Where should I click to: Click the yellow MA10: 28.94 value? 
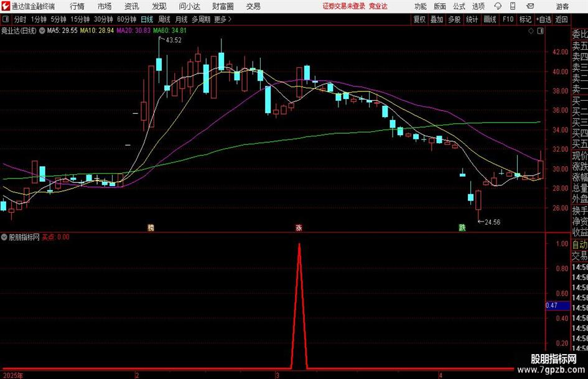tap(96, 30)
